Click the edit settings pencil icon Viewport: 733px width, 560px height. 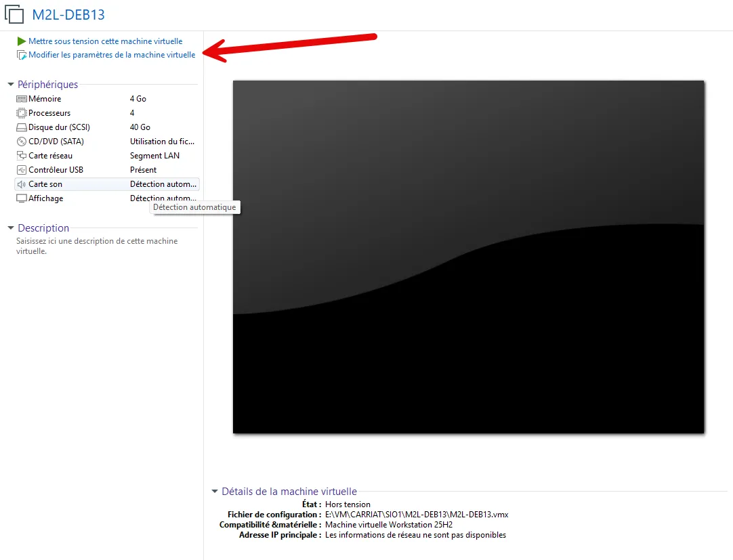[22, 56]
